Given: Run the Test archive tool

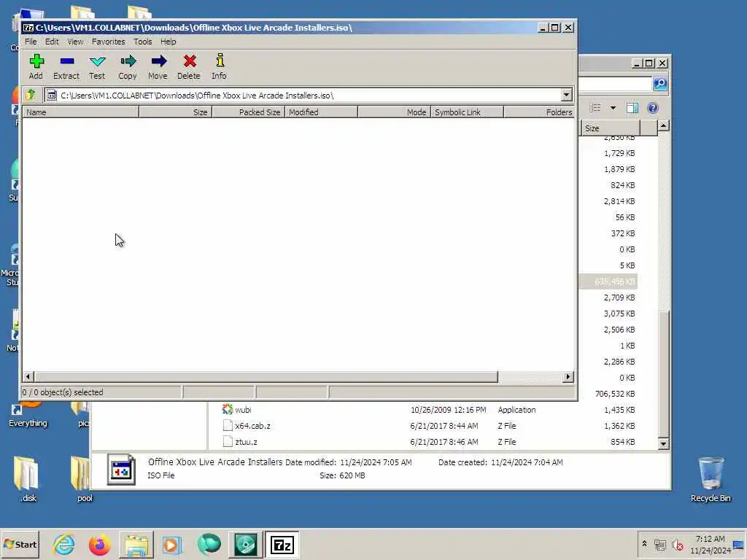Looking at the screenshot, I should (97, 66).
